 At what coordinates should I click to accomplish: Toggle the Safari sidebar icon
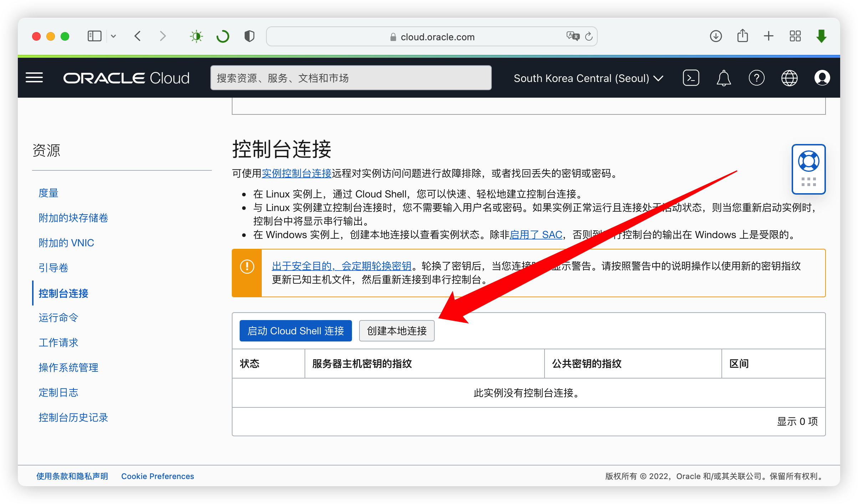pos(95,36)
